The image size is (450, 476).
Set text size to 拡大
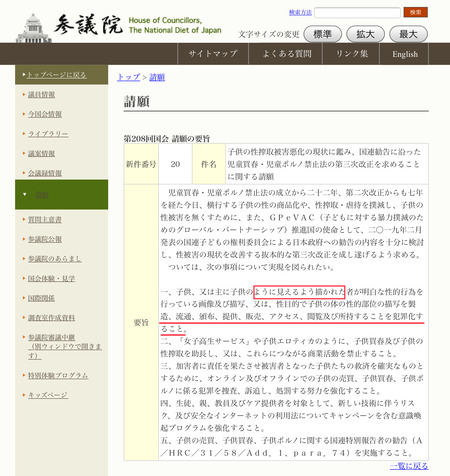pyautogui.click(x=365, y=34)
